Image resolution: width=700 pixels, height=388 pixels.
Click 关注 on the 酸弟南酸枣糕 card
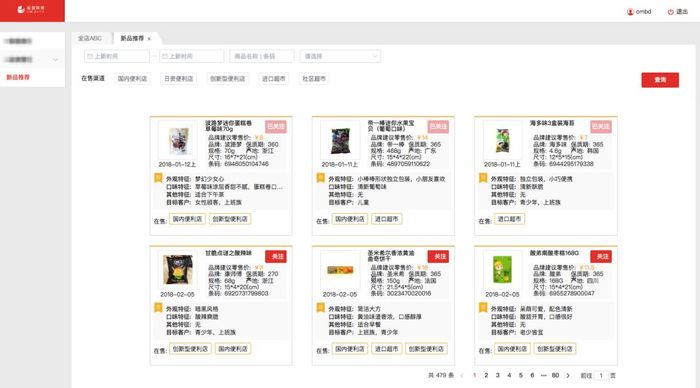(601, 256)
